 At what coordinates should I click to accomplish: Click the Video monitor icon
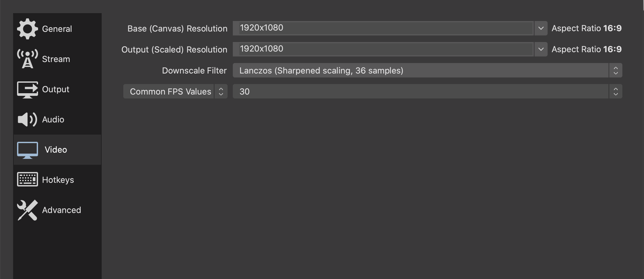pyautogui.click(x=28, y=150)
